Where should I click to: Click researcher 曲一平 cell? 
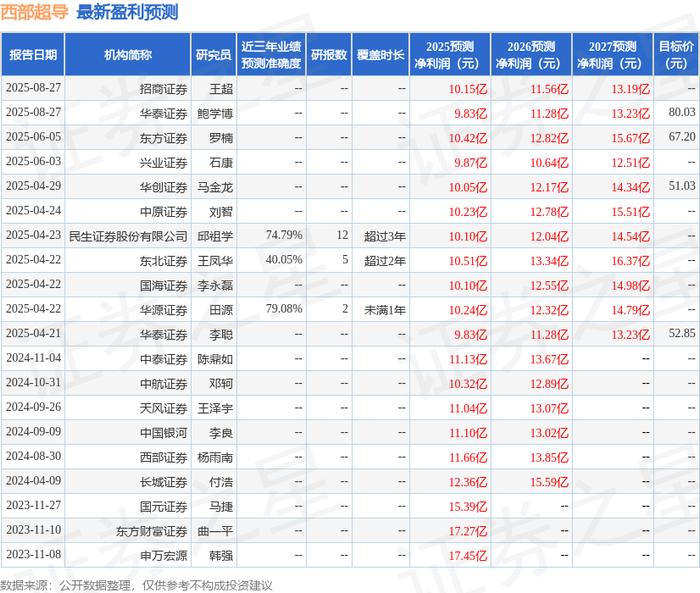tap(215, 531)
